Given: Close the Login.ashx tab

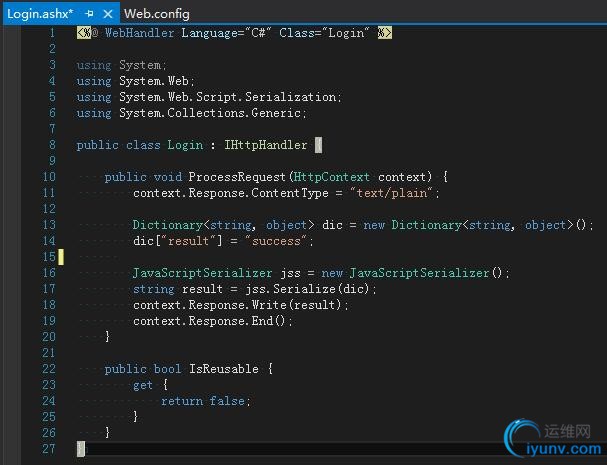Looking at the screenshot, I should click(108, 14).
